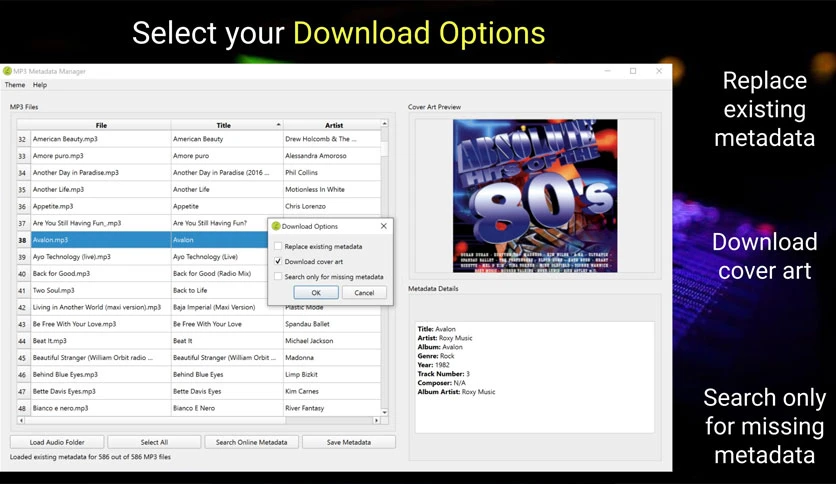This screenshot has height=484, width=836.
Task: Open the Theme menu
Action: pos(15,85)
